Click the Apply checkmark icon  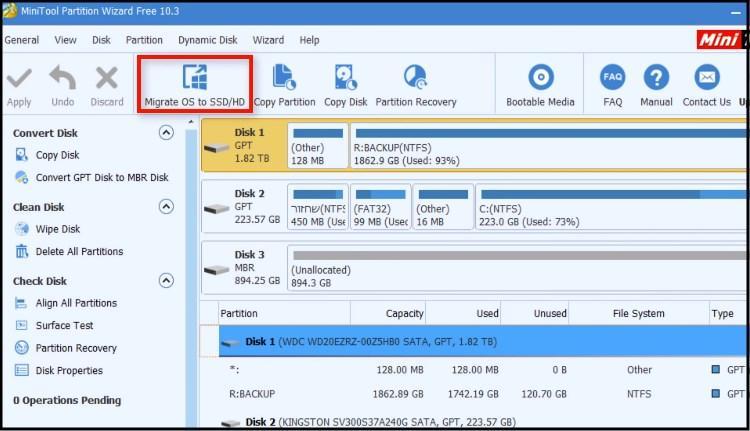pos(19,78)
